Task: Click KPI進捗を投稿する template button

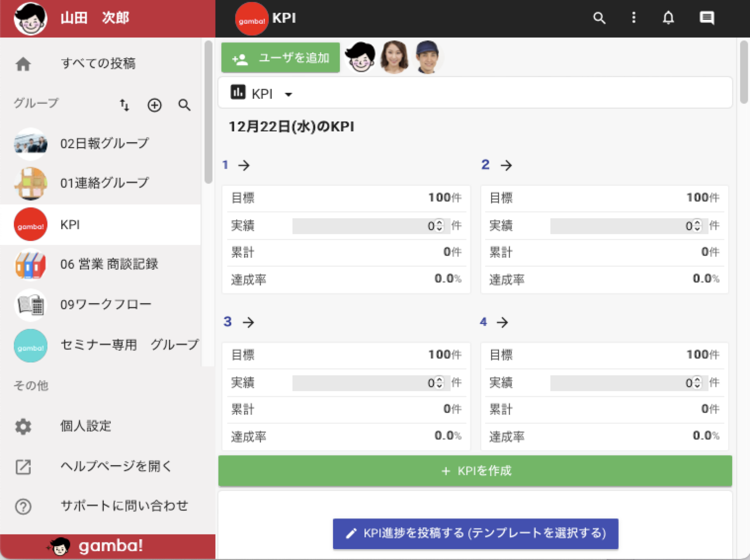Action: pyautogui.click(x=475, y=534)
